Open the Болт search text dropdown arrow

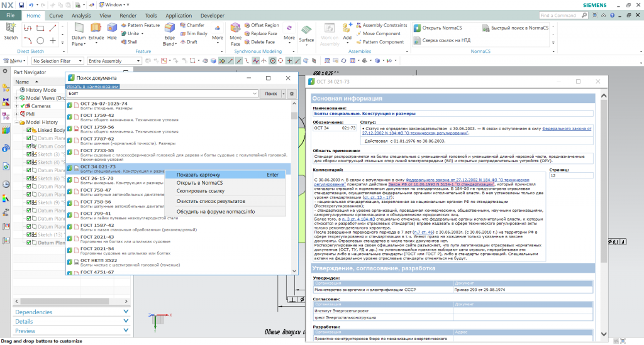pos(255,94)
